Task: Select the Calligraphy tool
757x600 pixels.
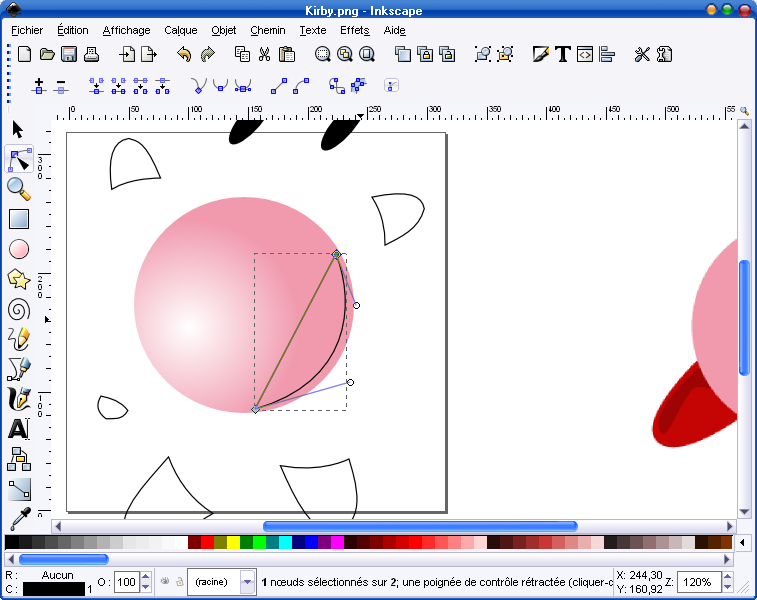Action: tap(19, 399)
